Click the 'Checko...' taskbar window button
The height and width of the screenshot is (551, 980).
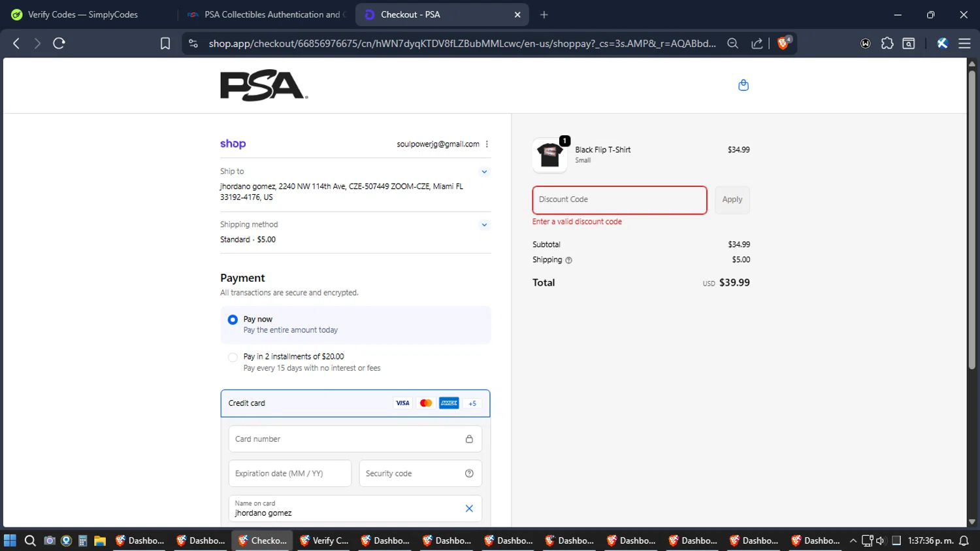[263, 541]
